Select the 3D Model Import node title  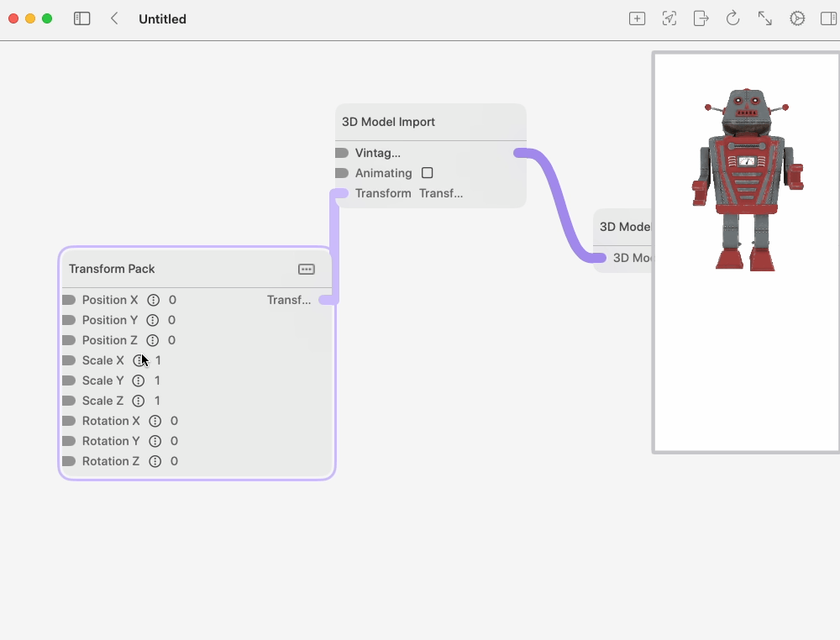[388, 122]
